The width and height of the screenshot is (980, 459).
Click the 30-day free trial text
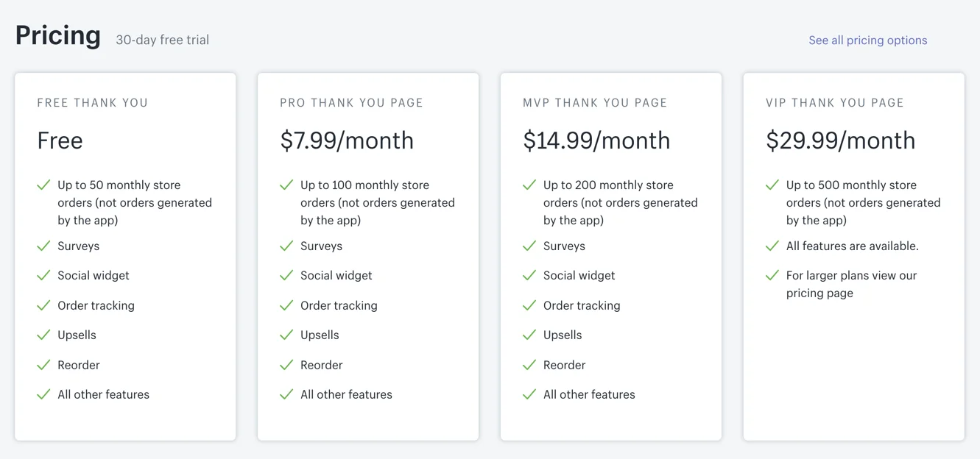pyautogui.click(x=162, y=40)
